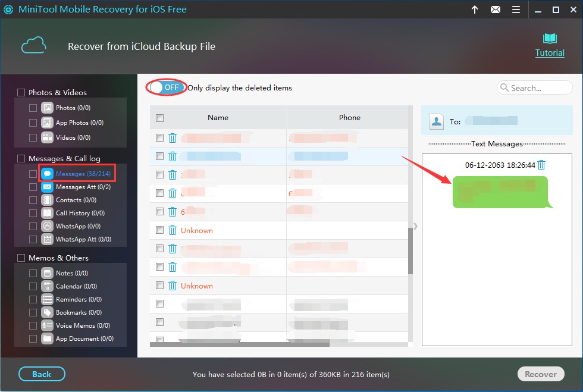Click the WhatsApp Att icon
Viewport: 583px width, 392px height.
pyautogui.click(x=47, y=239)
